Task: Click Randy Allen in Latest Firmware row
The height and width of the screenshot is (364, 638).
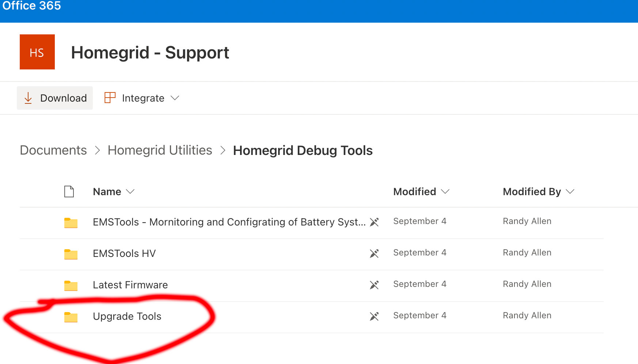Action: click(x=527, y=284)
